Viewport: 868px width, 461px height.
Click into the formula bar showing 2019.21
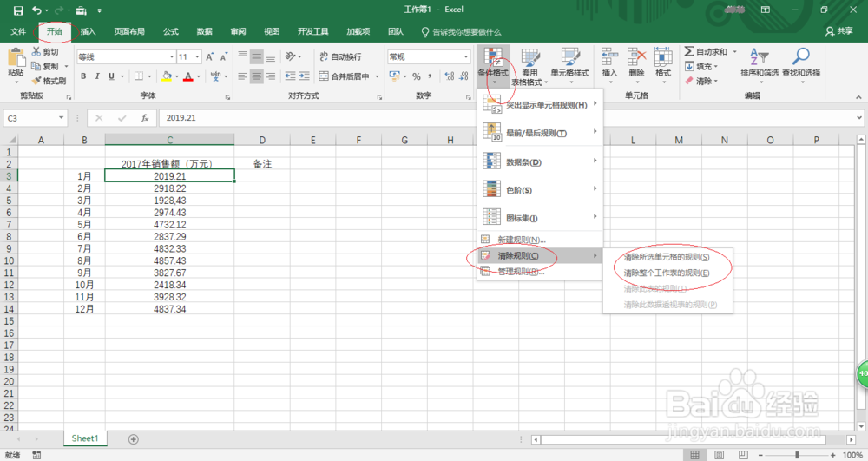(507, 118)
